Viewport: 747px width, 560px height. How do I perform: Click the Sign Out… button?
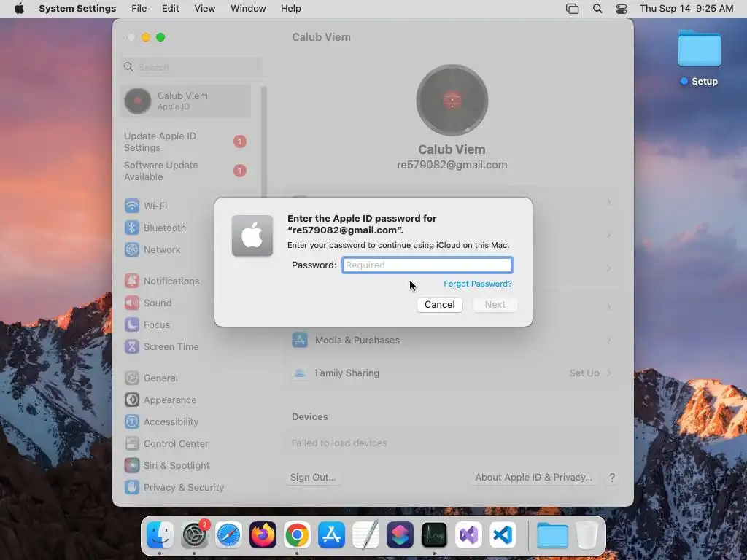click(313, 477)
